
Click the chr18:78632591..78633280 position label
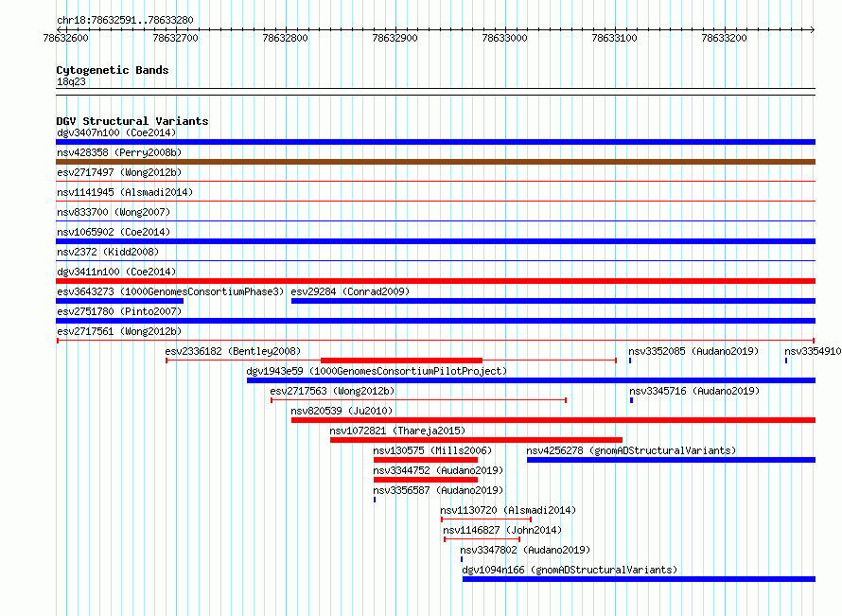125,20
